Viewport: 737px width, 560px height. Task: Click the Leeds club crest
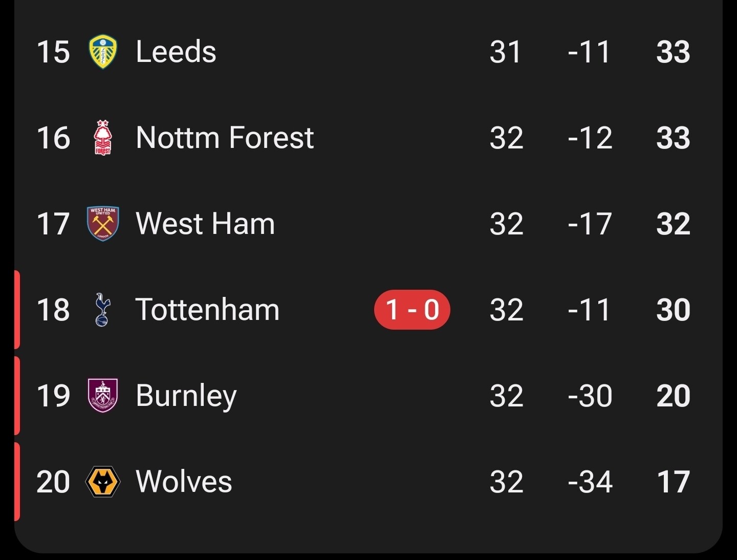103,52
